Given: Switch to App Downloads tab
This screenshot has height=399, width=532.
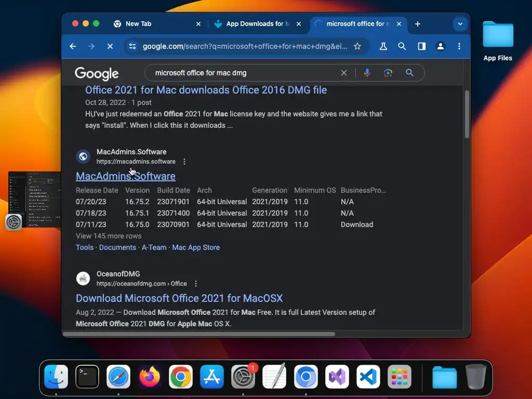Looking at the screenshot, I should 257,24.
